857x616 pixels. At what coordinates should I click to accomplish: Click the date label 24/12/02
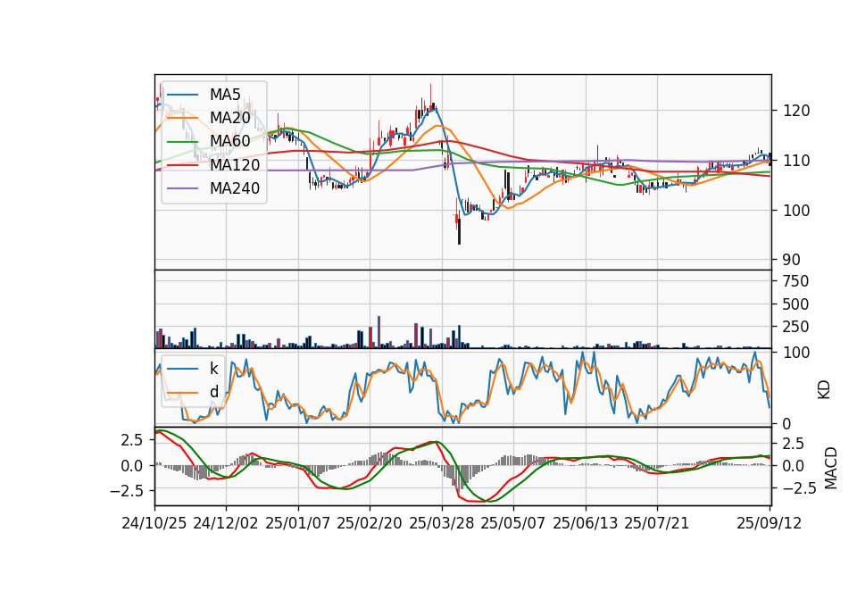226,523
